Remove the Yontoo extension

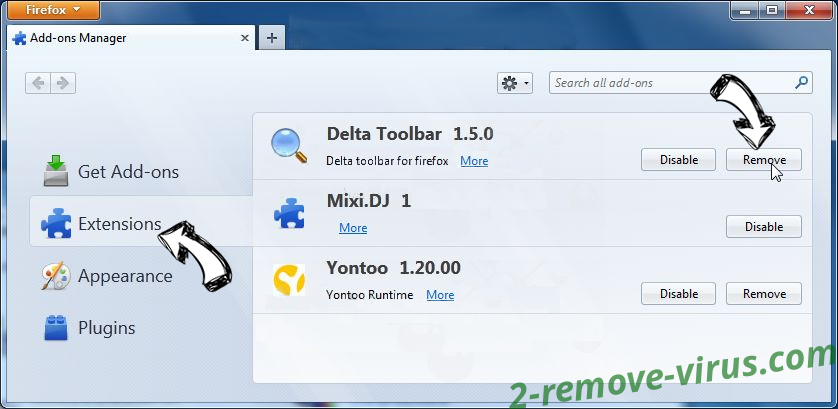click(x=764, y=294)
